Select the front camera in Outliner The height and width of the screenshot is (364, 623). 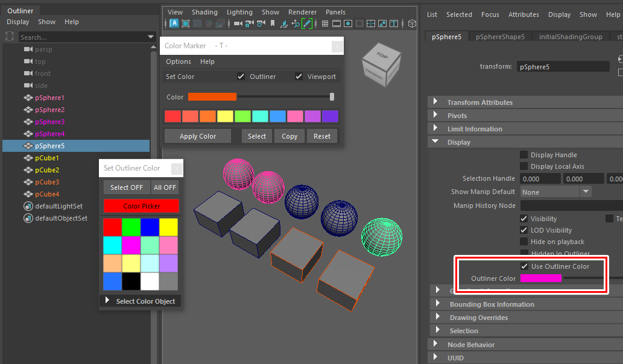point(42,74)
